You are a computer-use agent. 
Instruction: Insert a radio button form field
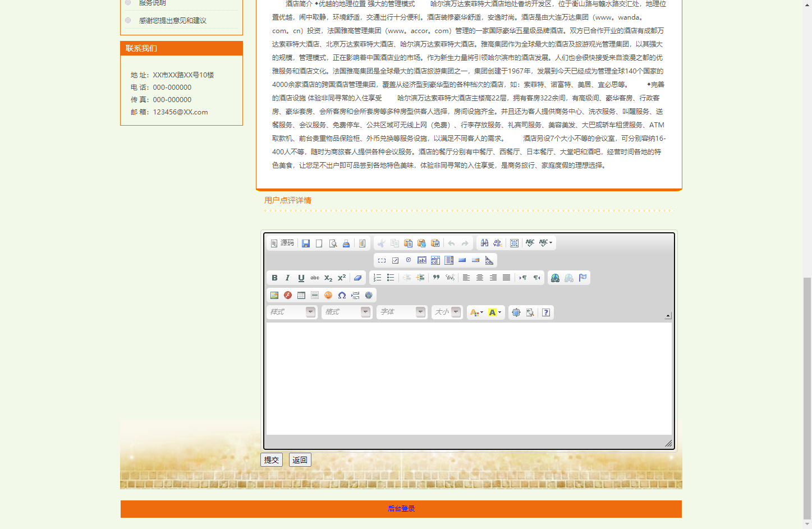click(409, 260)
